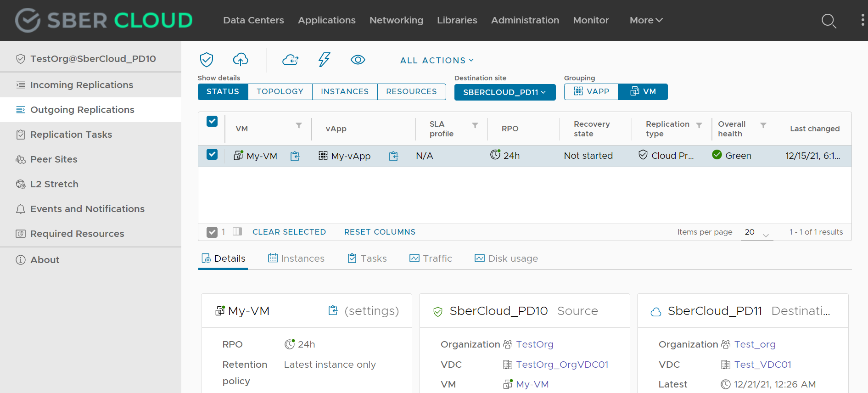Click the vApp icon before My-vApp
868x393 pixels.
(323, 156)
